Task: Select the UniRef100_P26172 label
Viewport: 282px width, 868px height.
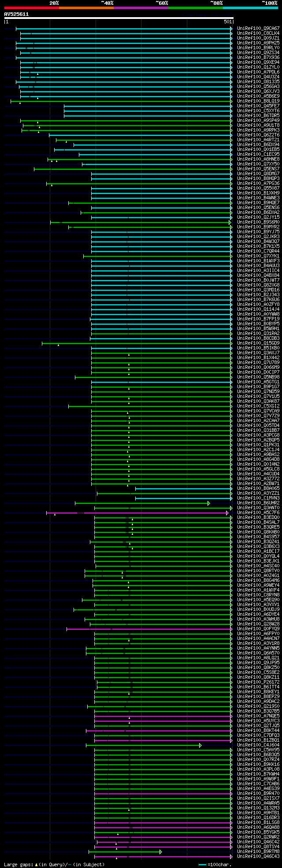Action: [x=258, y=682]
